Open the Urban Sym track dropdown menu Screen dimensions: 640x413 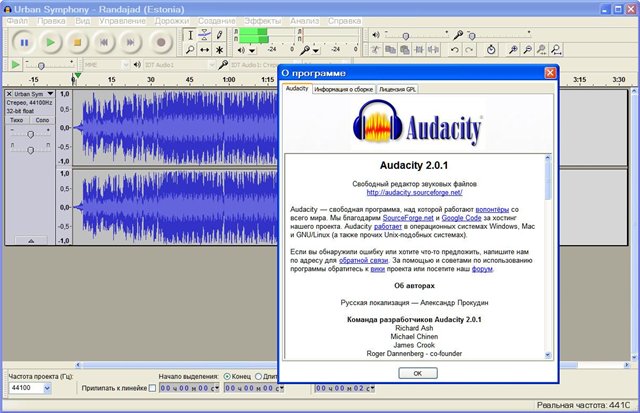pos(50,93)
